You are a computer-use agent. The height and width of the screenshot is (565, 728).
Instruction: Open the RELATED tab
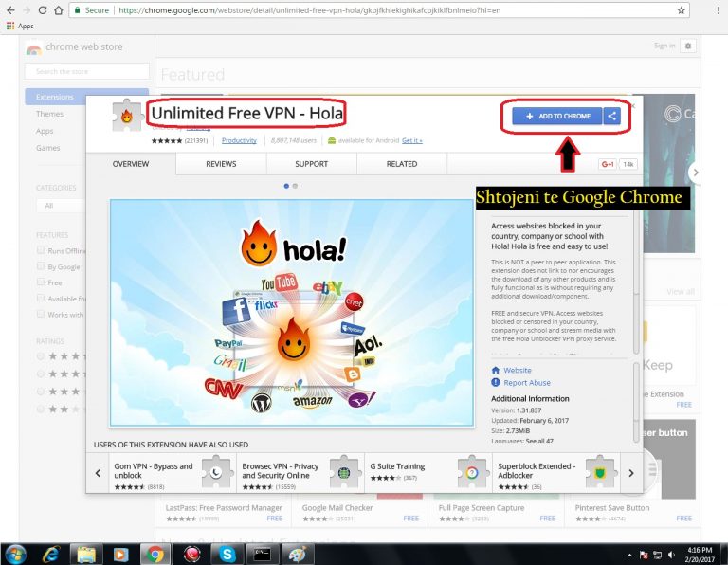[402, 164]
